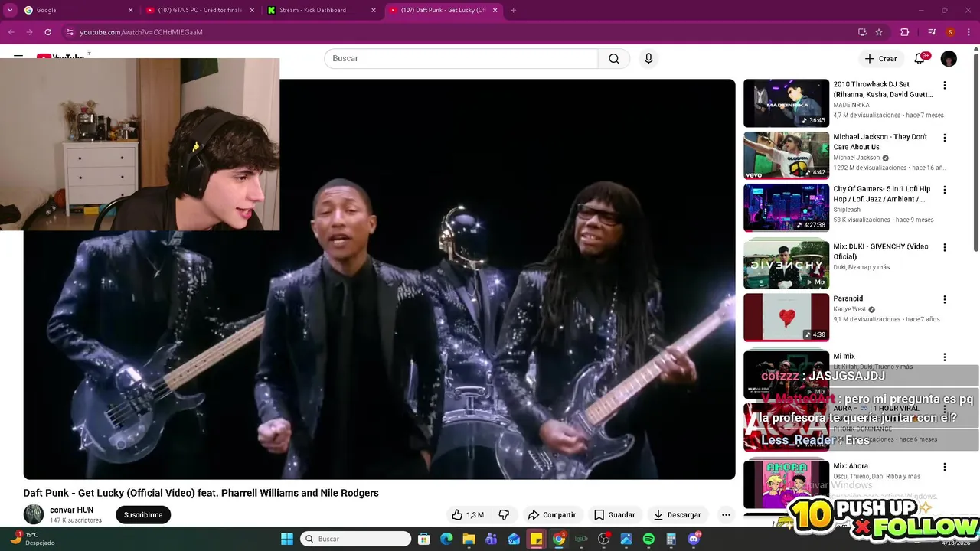The image size is (980, 551).
Task: Open File Explorer from the taskbar
Action: pos(469,539)
